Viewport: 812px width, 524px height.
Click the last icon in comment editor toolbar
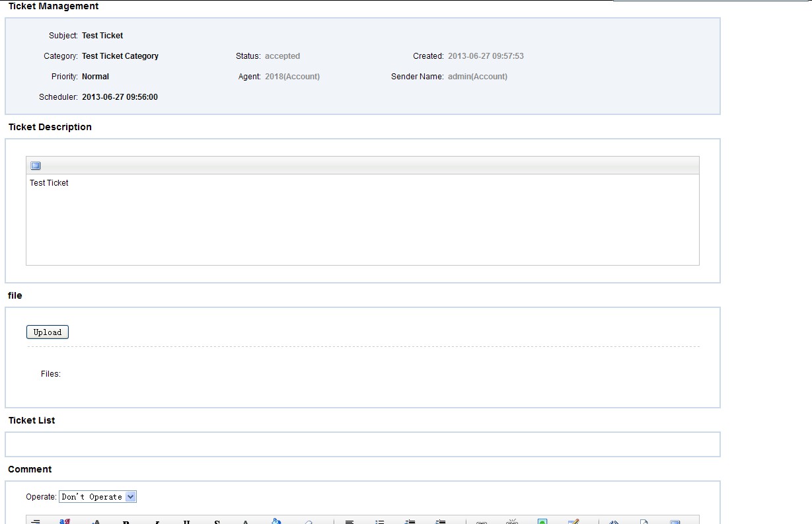point(675,522)
